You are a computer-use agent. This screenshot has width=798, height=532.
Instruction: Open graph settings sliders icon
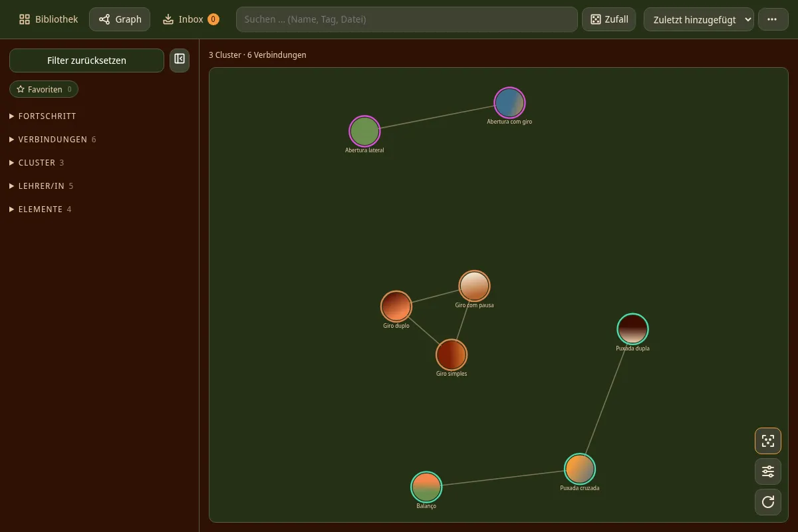click(x=768, y=471)
